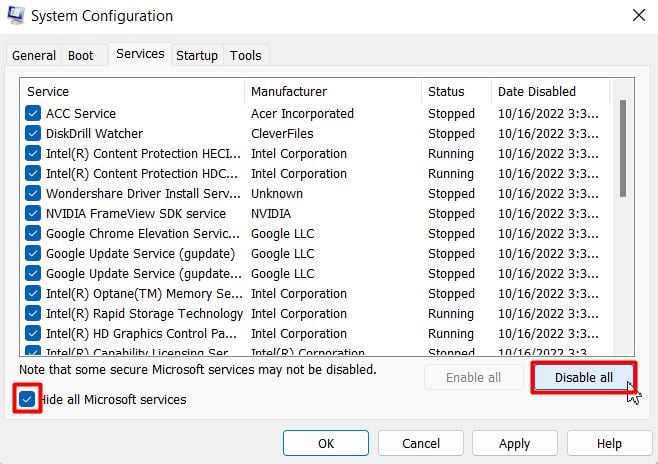Screen dimensions: 658x464
Task: Click the Disable all button
Action: (x=584, y=377)
